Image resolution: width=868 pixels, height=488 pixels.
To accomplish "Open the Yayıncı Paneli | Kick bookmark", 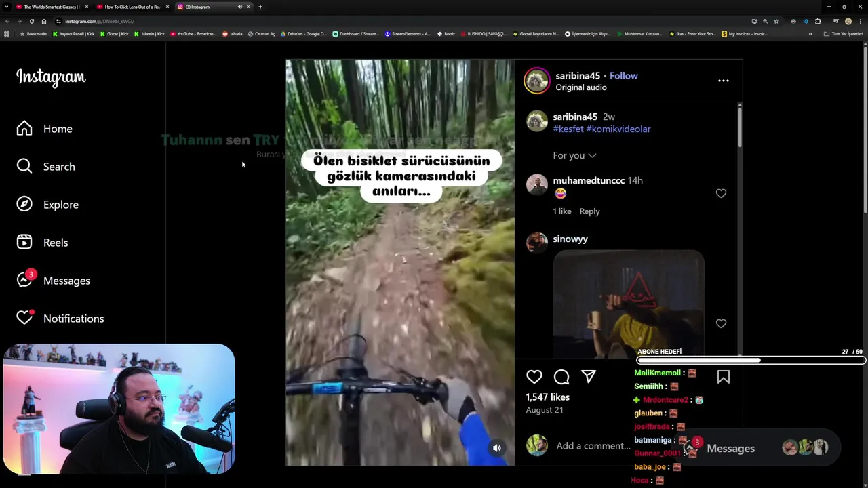I will click(74, 33).
